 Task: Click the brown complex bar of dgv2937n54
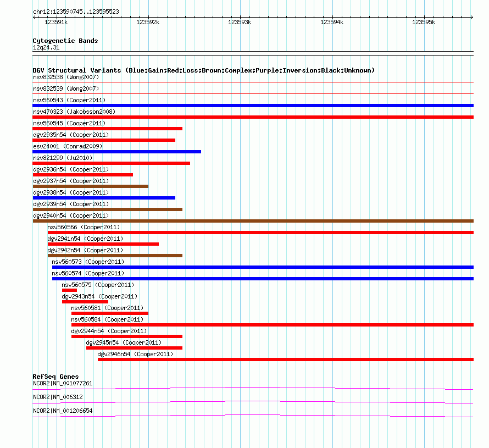pyautogui.click(x=91, y=186)
